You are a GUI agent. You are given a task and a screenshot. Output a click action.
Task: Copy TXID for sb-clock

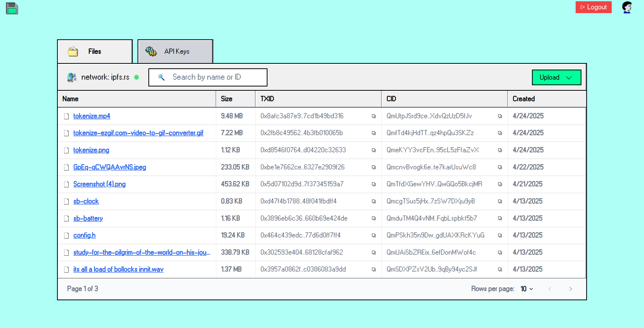coord(374,201)
